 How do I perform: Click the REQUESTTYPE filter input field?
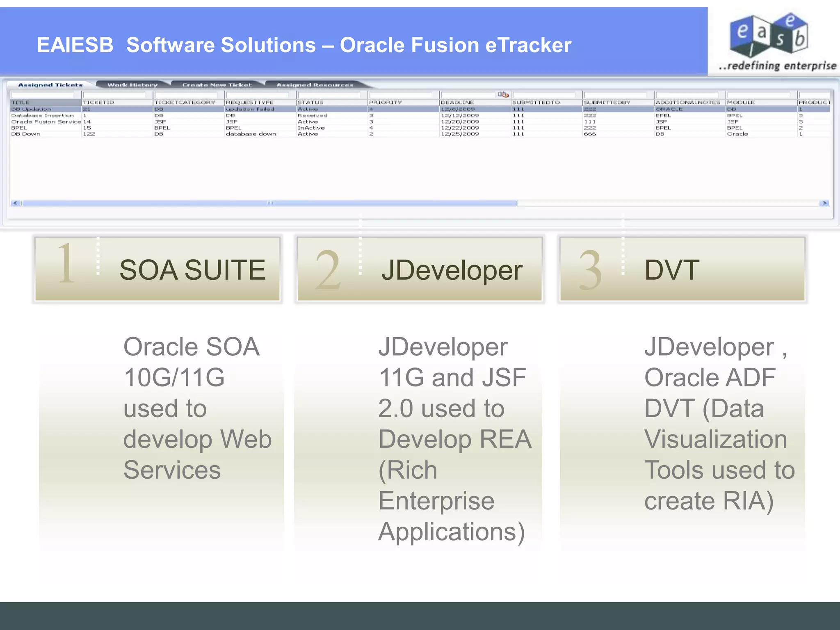click(x=257, y=95)
